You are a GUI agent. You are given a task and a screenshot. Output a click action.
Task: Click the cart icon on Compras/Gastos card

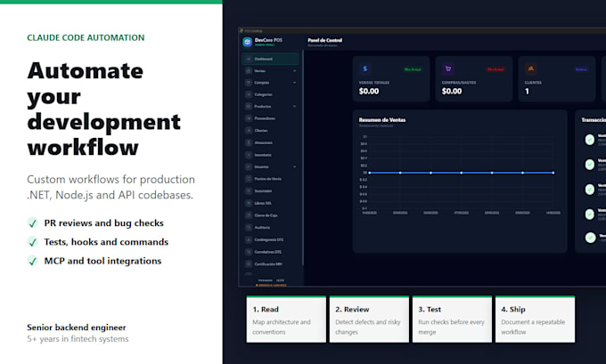click(x=448, y=69)
